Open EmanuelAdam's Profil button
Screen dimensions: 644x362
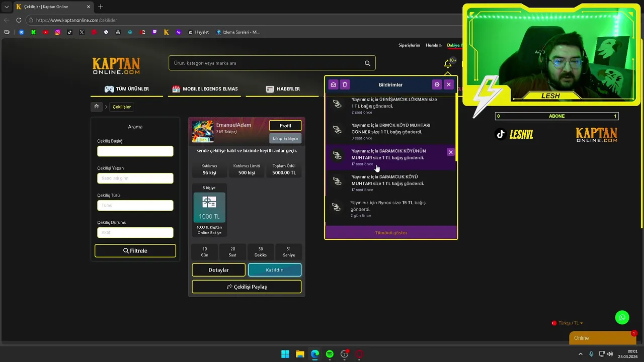click(x=285, y=126)
